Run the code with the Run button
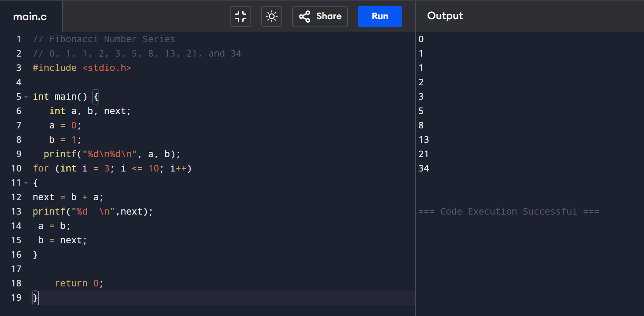 380,17
